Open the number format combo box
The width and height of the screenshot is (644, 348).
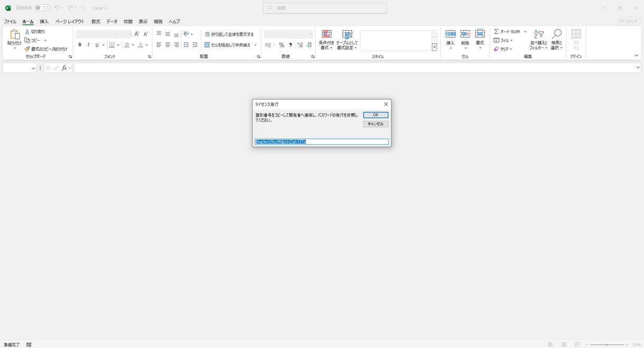[289, 34]
